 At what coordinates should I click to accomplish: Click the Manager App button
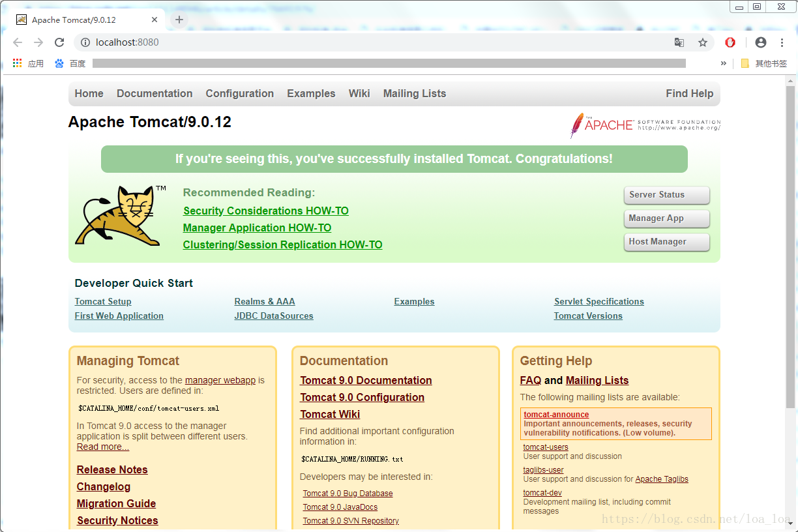666,218
